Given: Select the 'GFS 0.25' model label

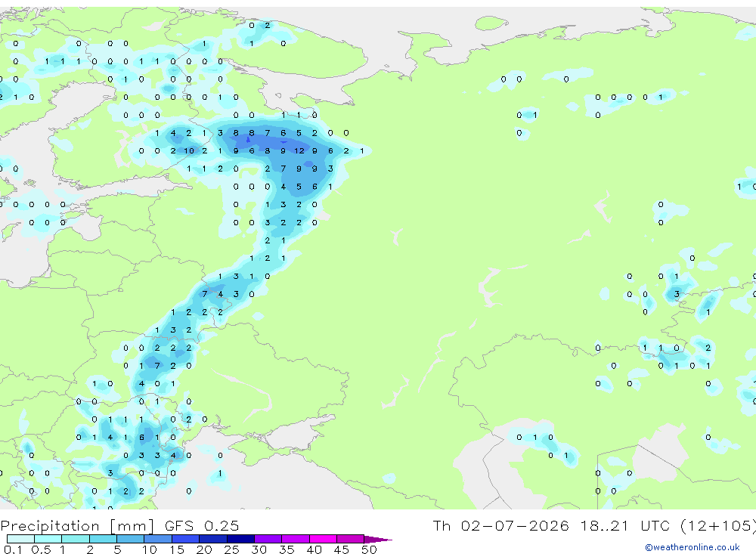Looking at the screenshot, I should [202, 525].
